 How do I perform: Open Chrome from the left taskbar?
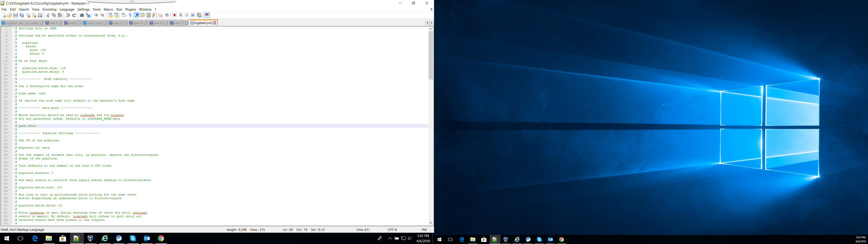[x=161, y=238]
